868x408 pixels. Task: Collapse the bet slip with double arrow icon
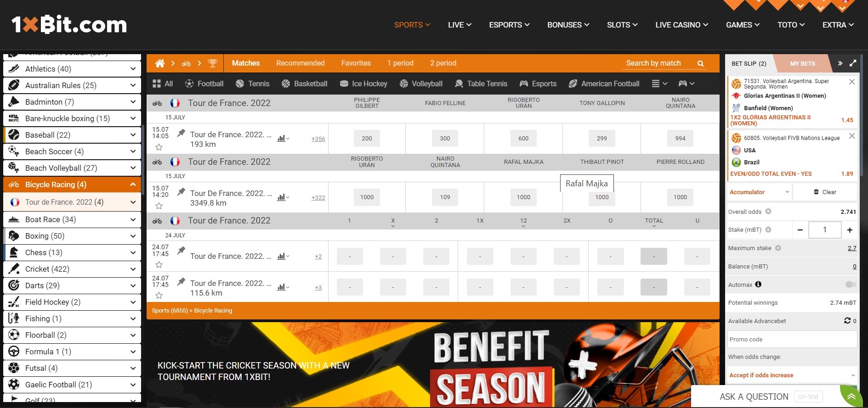tap(840, 63)
